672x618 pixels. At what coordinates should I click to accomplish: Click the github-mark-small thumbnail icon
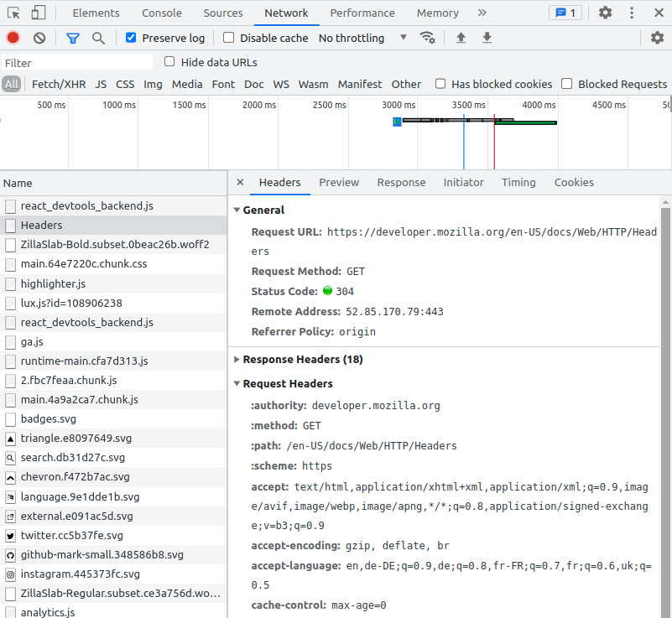click(10, 555)
